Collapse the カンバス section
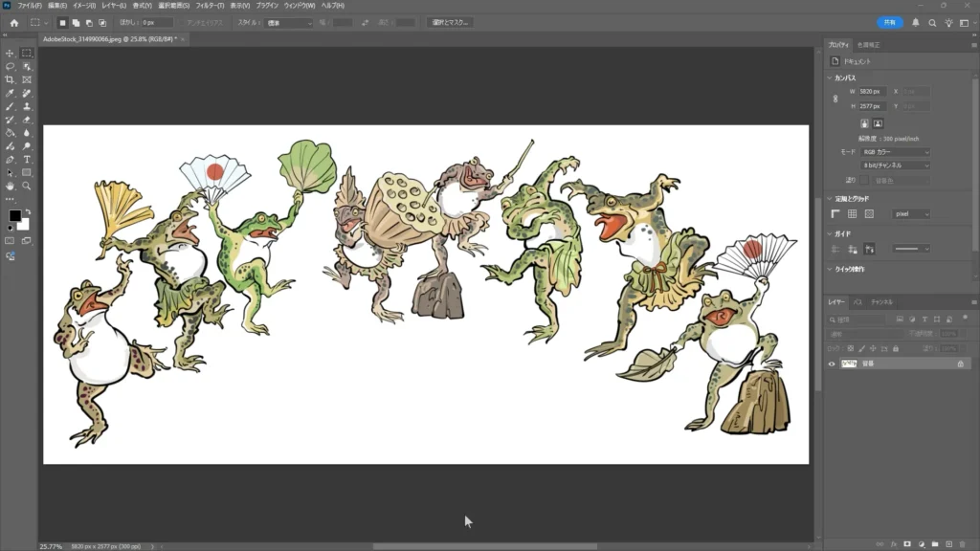The width and height of the screenshot is (980, 551). click(830, 78)
